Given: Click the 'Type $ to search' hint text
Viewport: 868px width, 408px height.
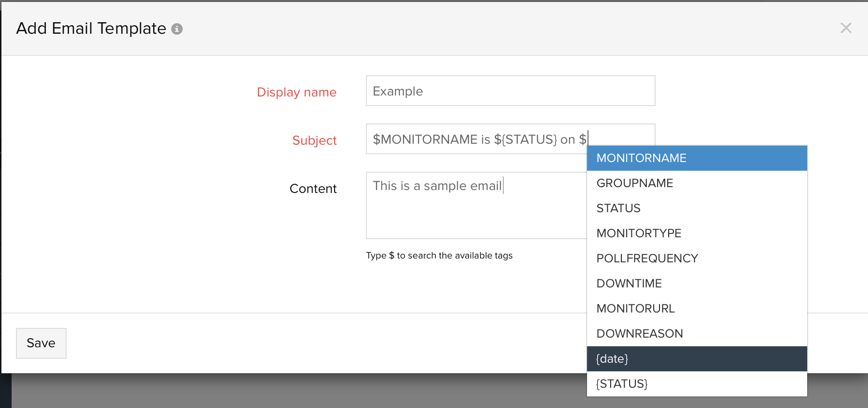Looking at the screenshot, I should point(439,256).
